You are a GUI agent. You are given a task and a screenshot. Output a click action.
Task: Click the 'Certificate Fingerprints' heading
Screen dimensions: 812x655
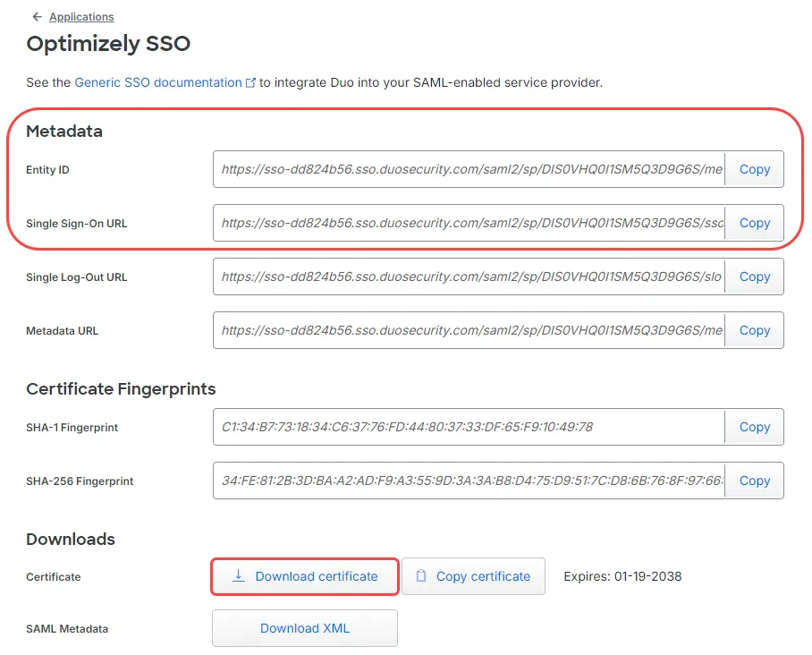click(x=121, y=388)
